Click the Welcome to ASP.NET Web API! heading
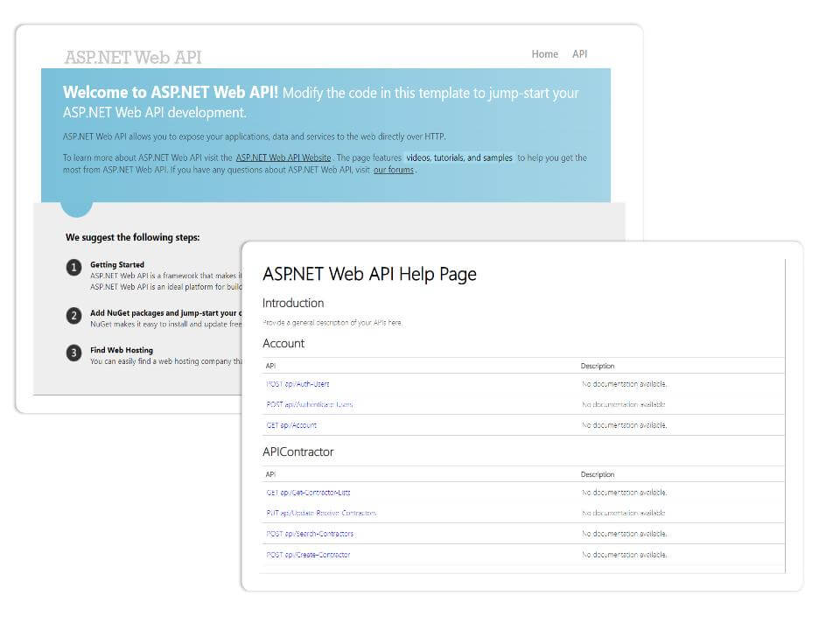 pos(171,92)
